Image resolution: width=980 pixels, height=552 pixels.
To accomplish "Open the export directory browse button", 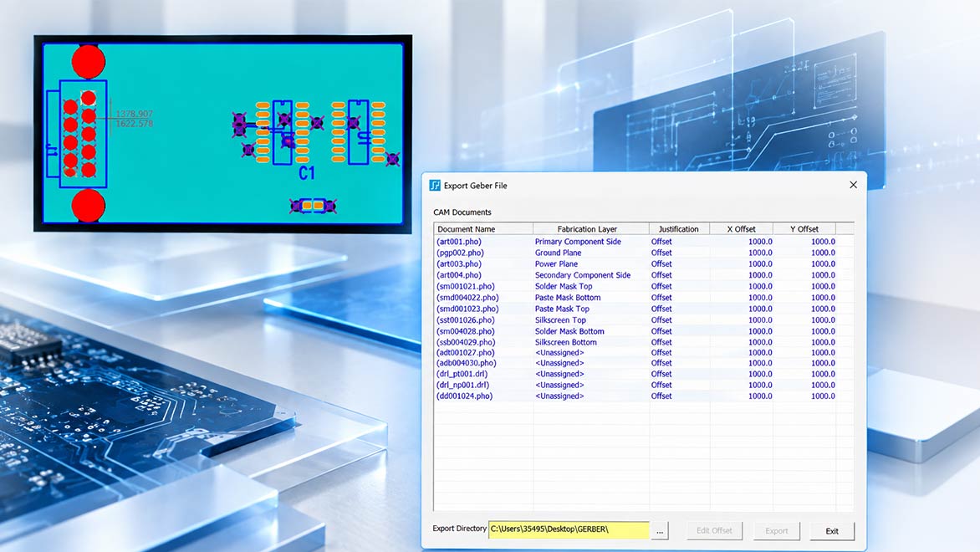I will (x=660, y=531).
